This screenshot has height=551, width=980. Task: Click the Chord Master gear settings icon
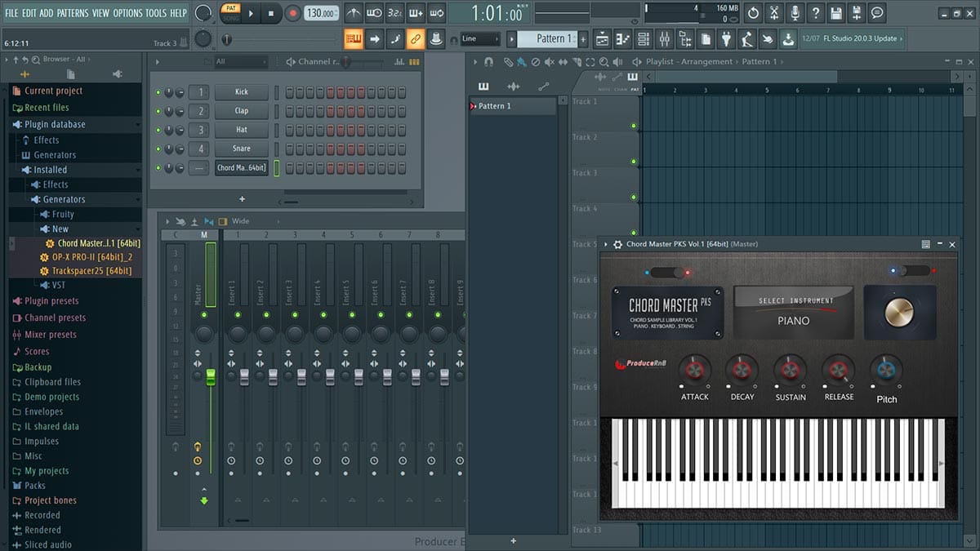click(617, 244)
